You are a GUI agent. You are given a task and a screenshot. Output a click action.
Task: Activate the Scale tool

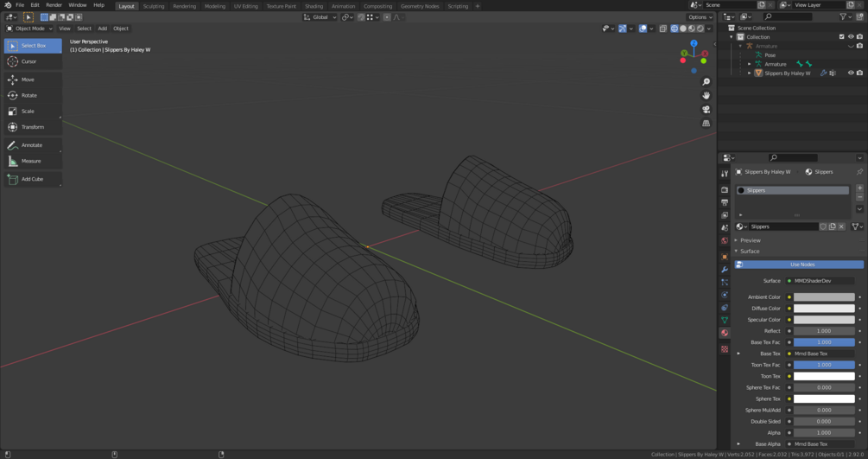(32, 112)
